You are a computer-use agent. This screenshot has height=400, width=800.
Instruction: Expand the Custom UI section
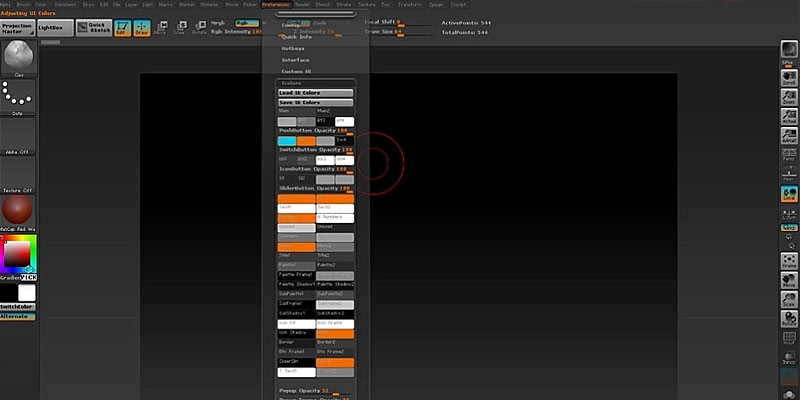[x=296, y=72]
